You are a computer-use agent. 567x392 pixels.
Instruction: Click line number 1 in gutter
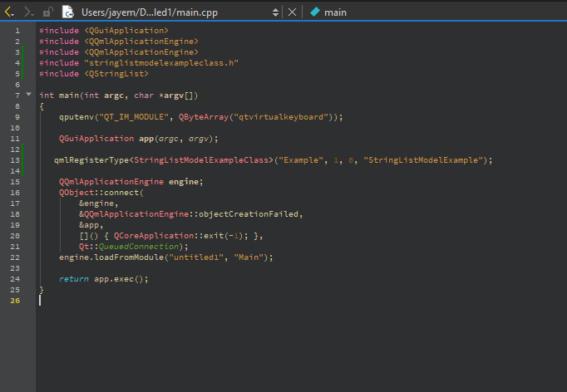[x=17, y=31]
